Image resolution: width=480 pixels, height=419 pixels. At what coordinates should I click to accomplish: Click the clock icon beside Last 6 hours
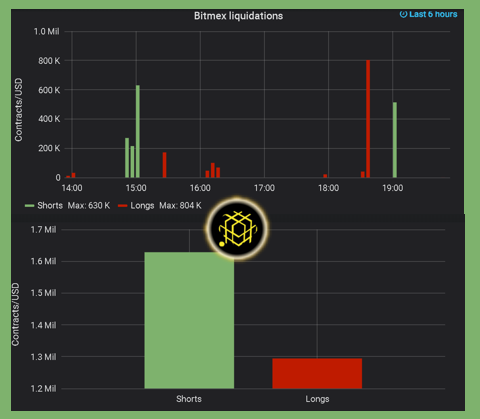tap(403, 14)
